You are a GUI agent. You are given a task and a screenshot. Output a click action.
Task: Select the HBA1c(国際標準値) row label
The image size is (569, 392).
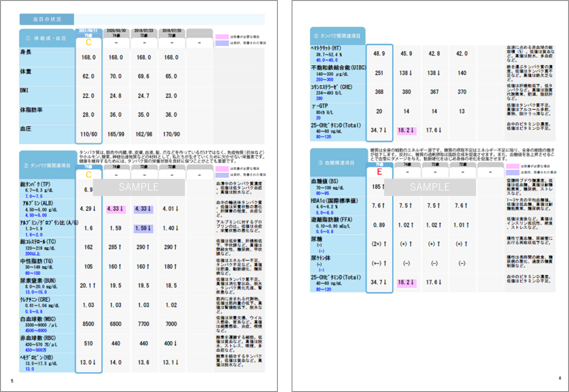coord(335,201)
